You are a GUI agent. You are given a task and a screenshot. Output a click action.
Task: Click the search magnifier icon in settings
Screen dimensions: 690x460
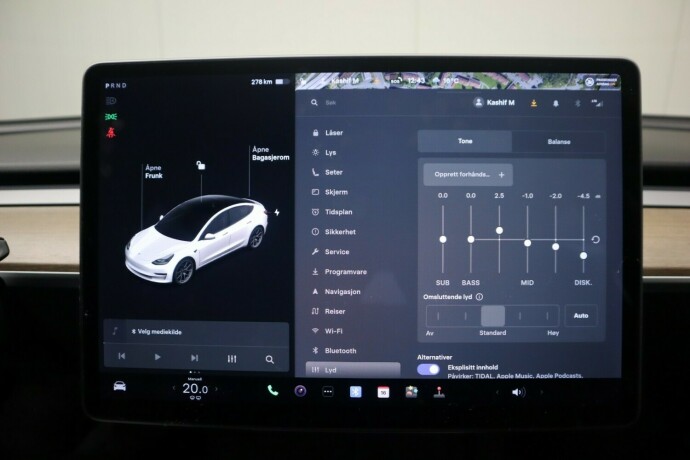tap(314, 103)
